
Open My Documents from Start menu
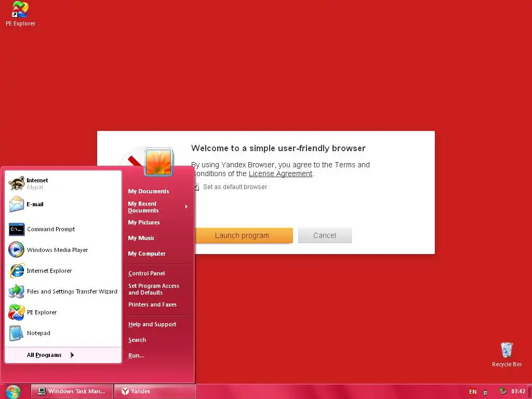(x=149, y=191)
